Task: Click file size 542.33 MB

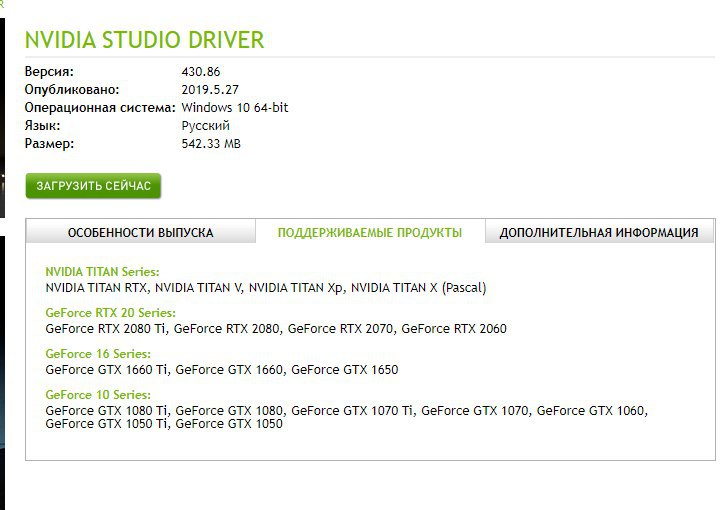Action: [x=211, y=143]
